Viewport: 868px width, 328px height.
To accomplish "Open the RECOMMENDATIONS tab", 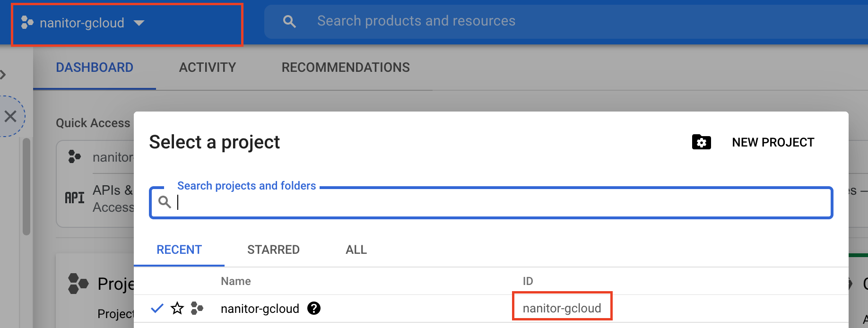I will click(x=346, y=68).
